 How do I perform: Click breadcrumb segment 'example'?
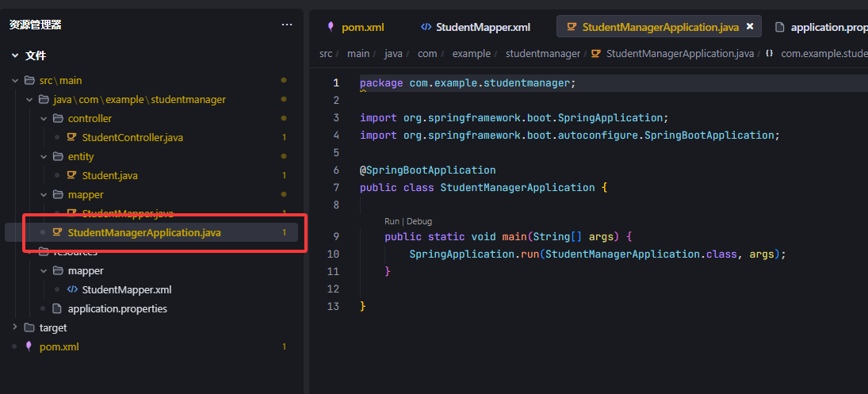[x=472, y=54]
